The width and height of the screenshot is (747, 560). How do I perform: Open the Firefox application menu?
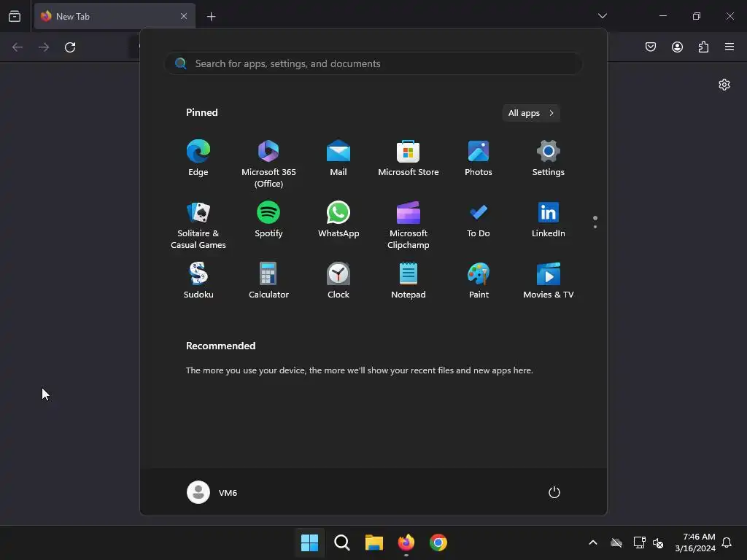(x=729, y=47)
